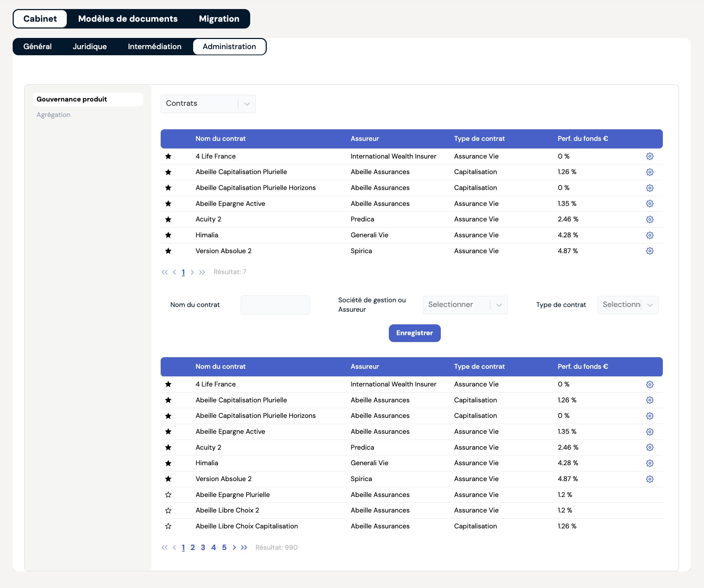Open the Contrats dropdown

(208, 104)
